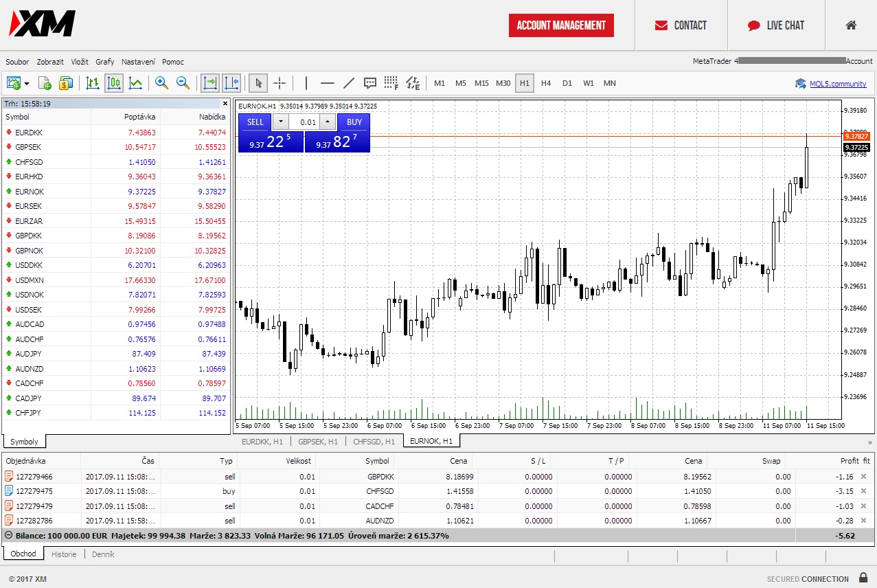This screenshot has height=588, width=877.
Task: Switch to the GBPSEK,H1 chart tab
Action: pos(318,441)
